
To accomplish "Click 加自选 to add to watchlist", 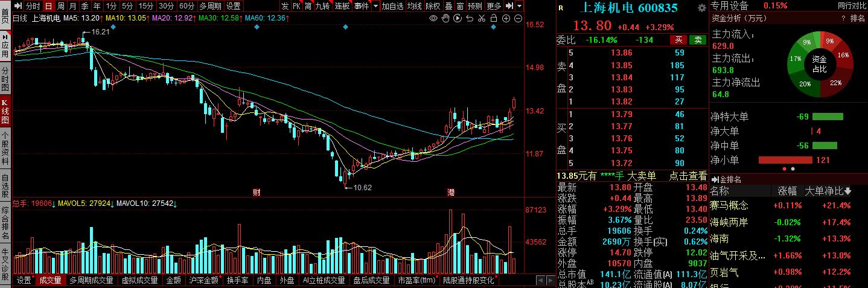I will click(392, 6).
